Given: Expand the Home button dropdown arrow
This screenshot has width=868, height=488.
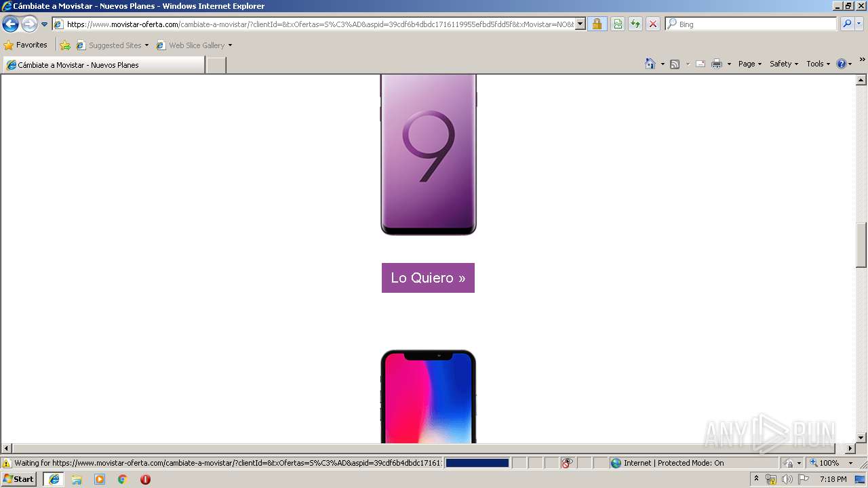Looking at the screenshot, I should [x=663, y=64].
